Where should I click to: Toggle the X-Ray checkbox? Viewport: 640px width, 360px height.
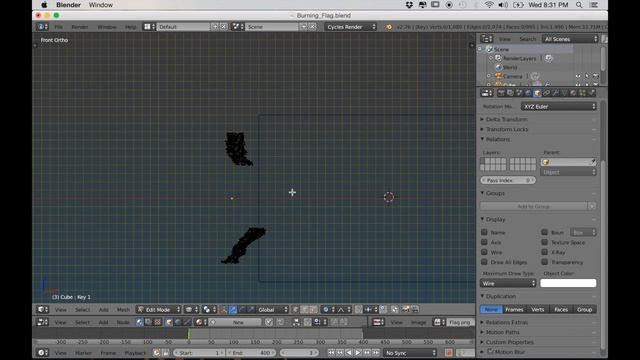click(x=544, y=252)
